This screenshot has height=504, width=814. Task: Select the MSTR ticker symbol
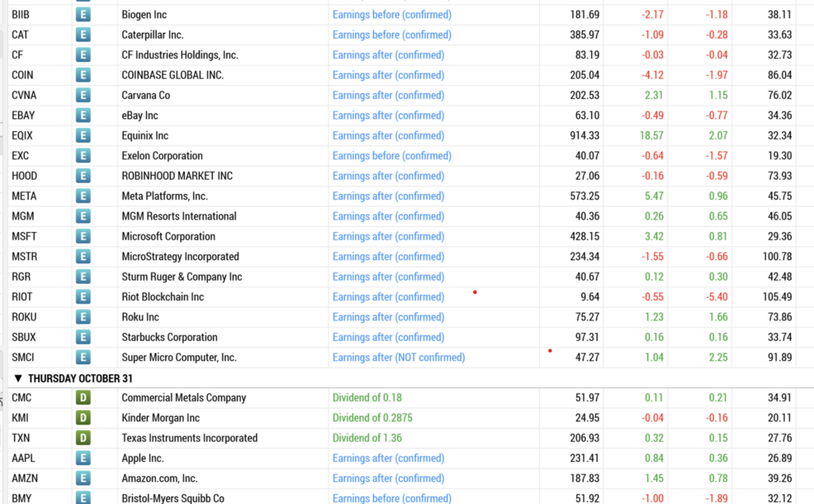click(24, 257)
